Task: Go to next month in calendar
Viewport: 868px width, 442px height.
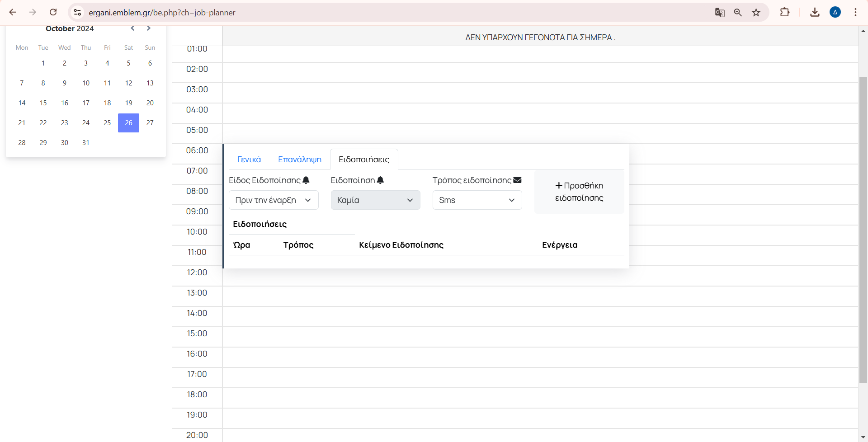Action: pos(148,28)
